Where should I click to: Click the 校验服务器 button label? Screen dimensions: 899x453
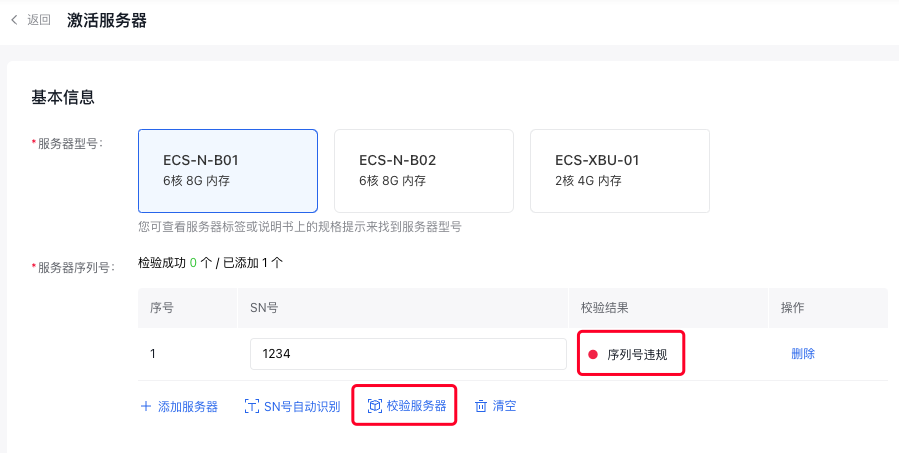(x=416, y=406)
